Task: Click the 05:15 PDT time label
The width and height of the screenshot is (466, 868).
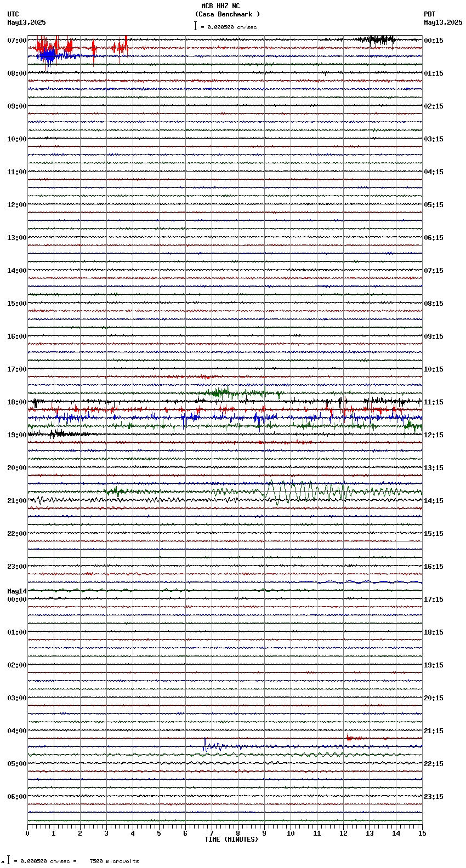Action: click(x=434, y=205)
